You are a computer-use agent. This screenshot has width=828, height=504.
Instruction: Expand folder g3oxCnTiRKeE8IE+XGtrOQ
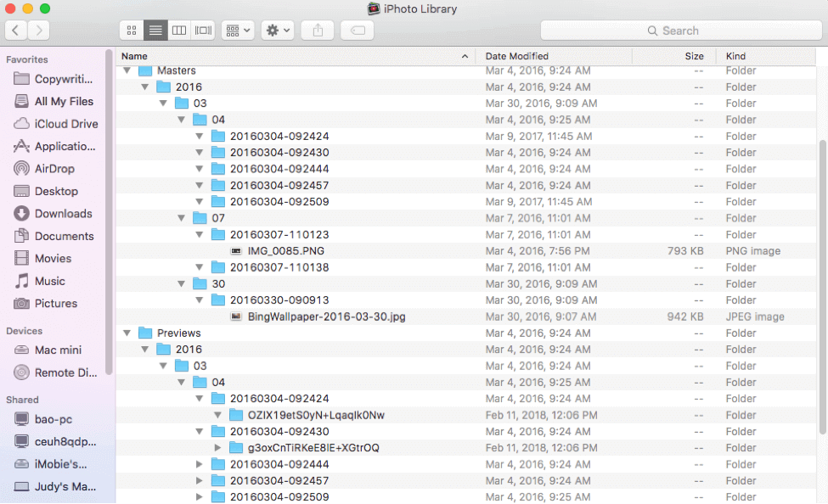click(x=217, y=448)
